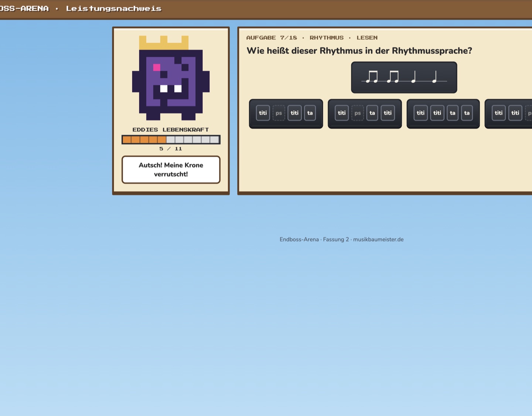Click the rhythm notation display
This screenshot has width=532, height=416.
pyautogui.click(x=404, y=77)
